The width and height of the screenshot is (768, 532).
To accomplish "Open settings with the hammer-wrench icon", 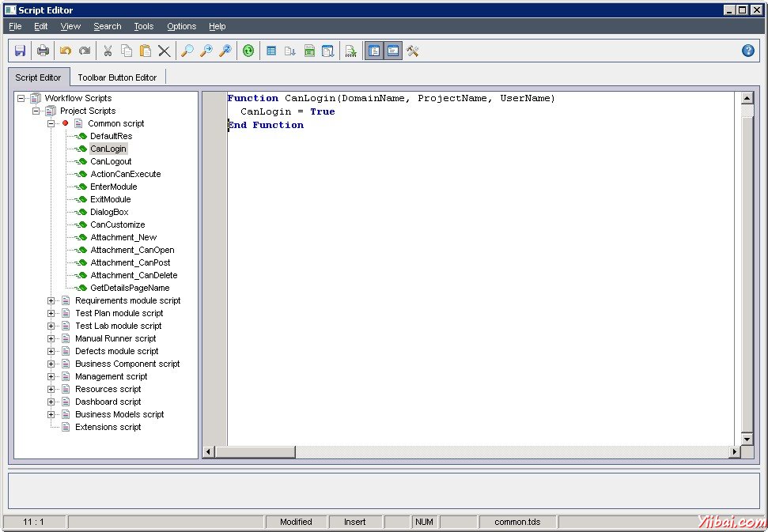I will click(x=412, y=51).
